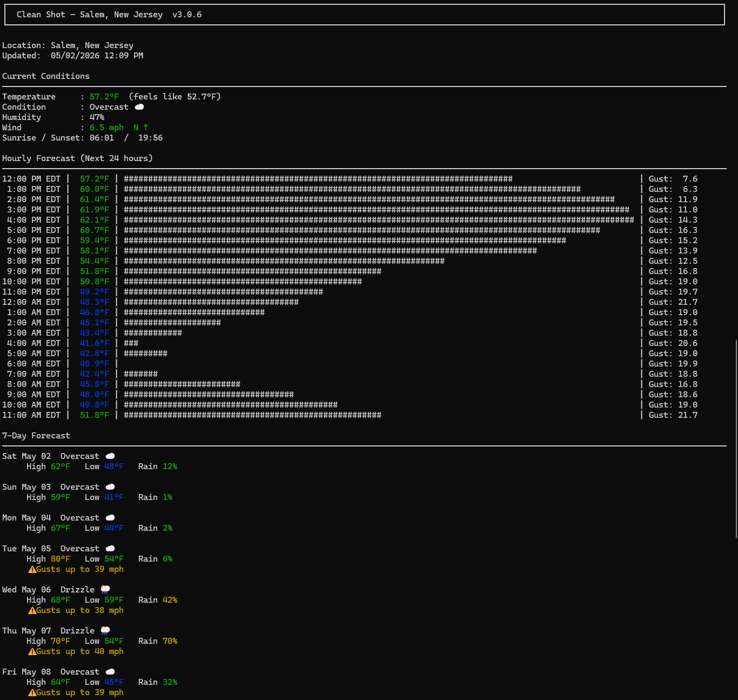Viewport: 738px width, 700px height.
Task: Click the cloud icon for Tue May 05
Action: [x=110, y=549]
